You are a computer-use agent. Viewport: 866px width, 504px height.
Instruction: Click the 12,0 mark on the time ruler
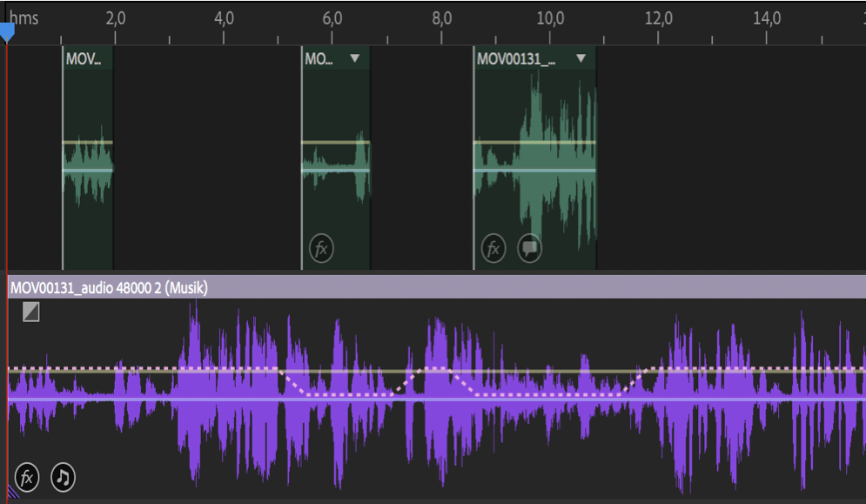point(658,18)
